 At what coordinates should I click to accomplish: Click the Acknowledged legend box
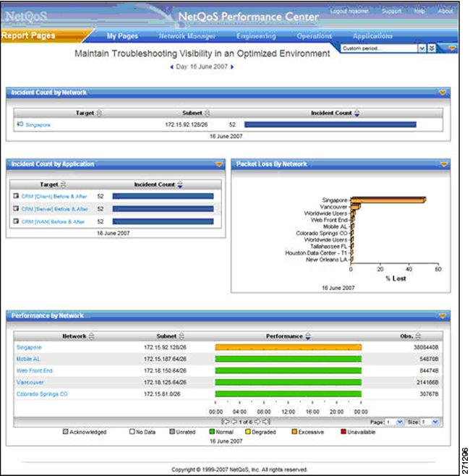pos(65,431)
